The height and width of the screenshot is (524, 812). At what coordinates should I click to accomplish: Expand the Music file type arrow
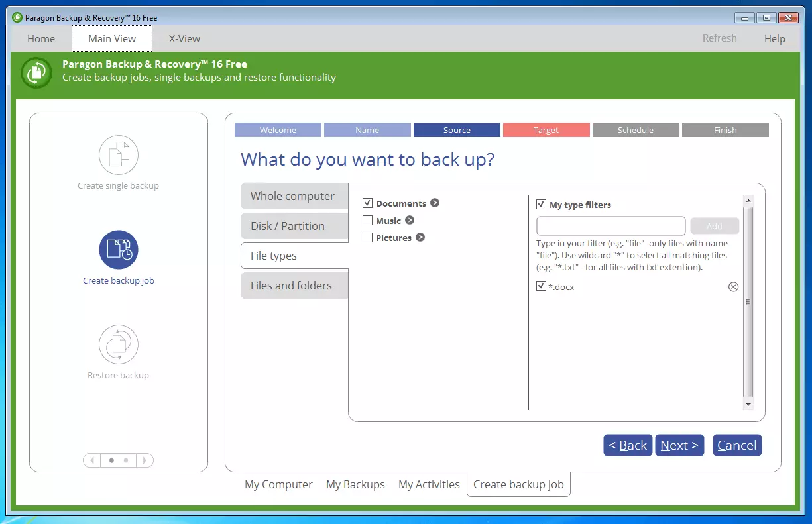click(410, 221)
